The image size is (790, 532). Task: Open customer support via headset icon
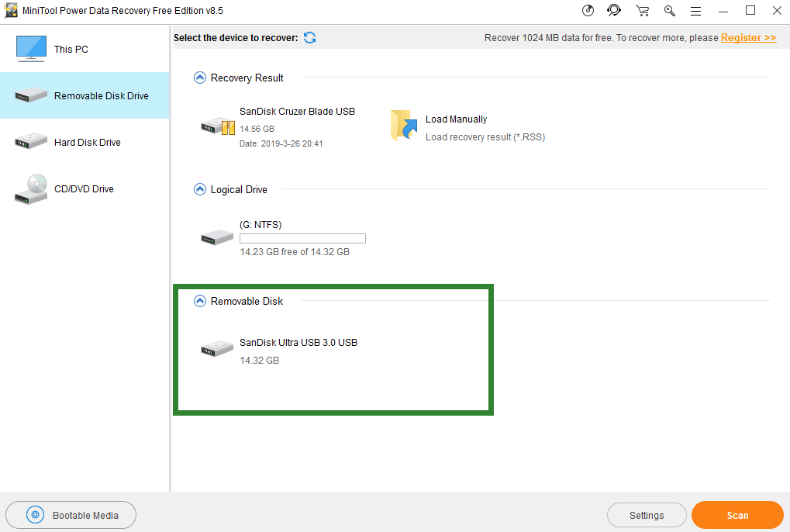pyautogui.click(x=614, y=10)
